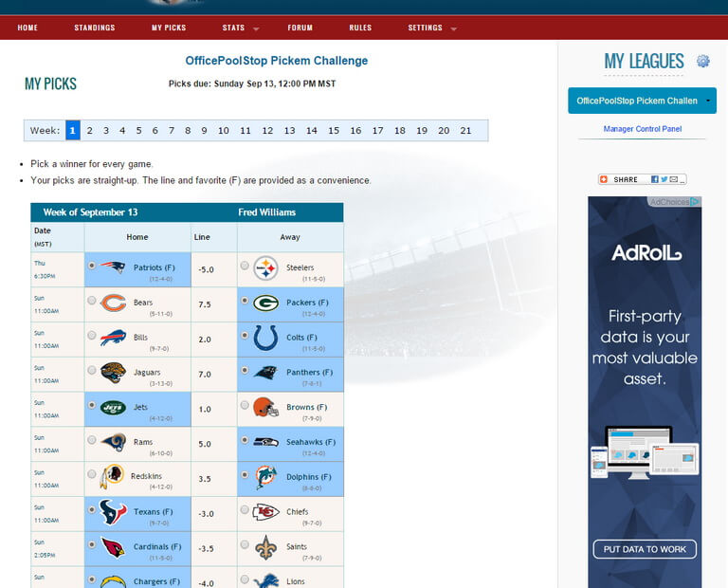Click the Cardinals team logo
The width and height of the screenshot is (728, 588).
point(114,547)
